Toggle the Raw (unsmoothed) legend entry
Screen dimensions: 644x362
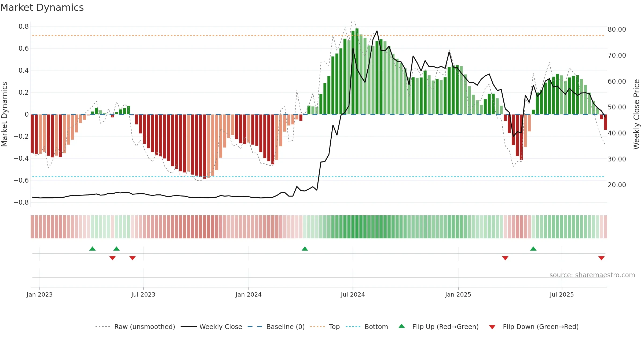135,327
